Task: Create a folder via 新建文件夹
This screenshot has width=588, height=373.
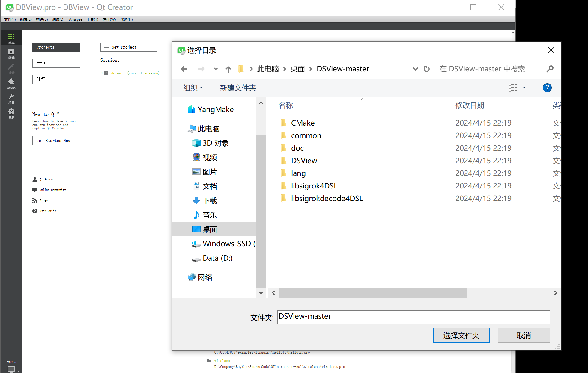Action: coord(237,88)
